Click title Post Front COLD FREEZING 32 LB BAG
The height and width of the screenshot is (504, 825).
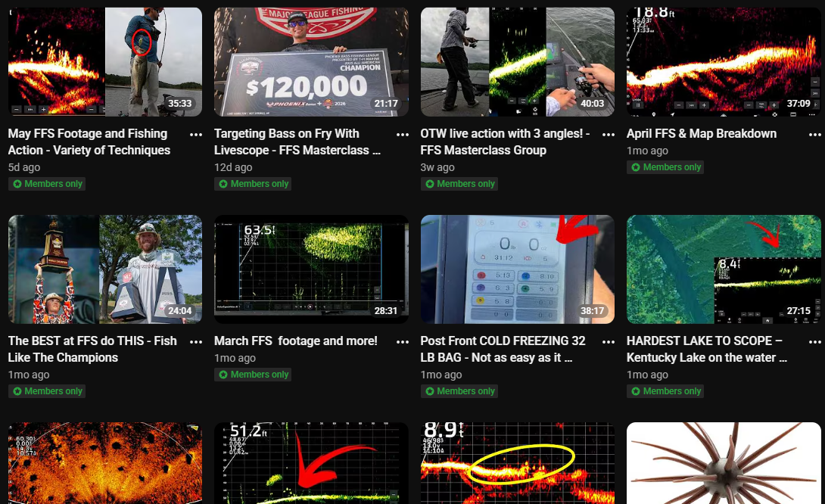click(503, 350)
